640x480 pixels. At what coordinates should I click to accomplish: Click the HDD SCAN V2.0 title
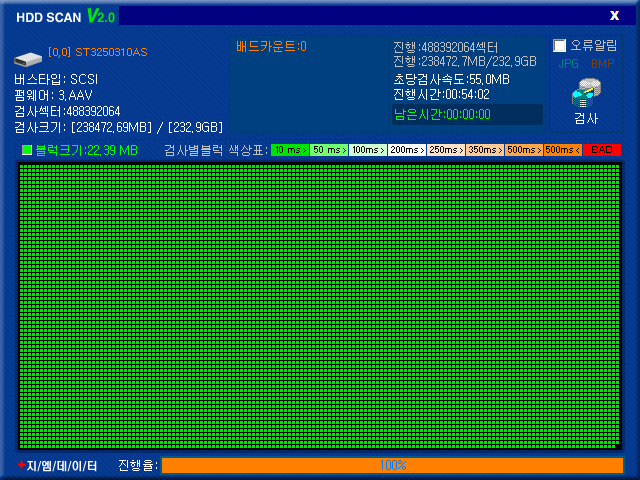pos(65,17)
